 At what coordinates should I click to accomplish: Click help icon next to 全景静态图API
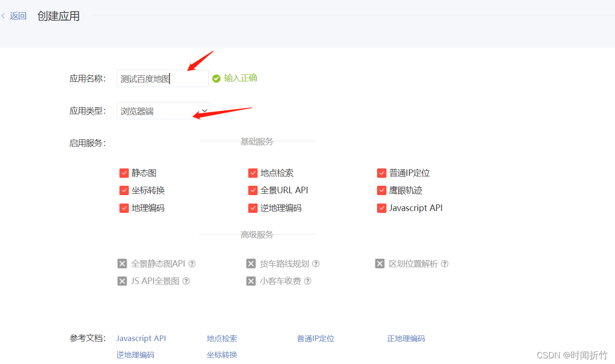(x=192, y=264)
